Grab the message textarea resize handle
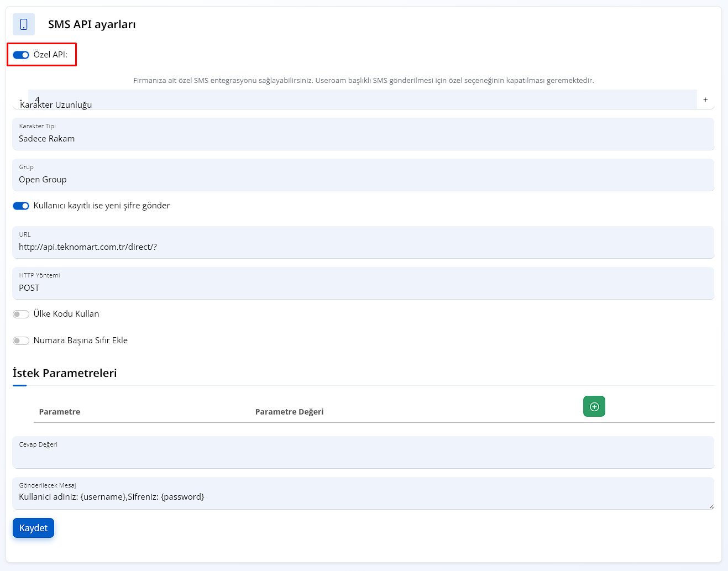728x571 pixels. click(711, 506)
